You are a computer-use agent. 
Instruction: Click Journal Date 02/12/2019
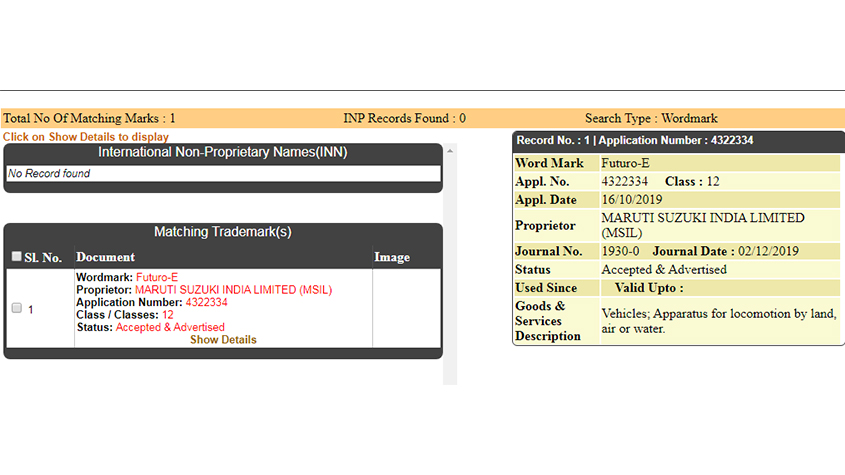coord(725,251)
